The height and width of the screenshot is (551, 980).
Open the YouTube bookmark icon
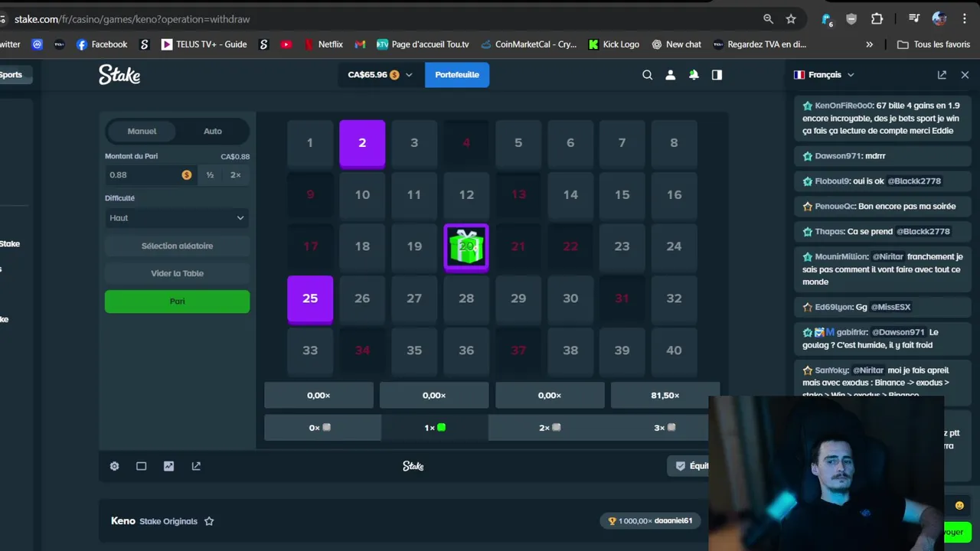pos(286,44)
